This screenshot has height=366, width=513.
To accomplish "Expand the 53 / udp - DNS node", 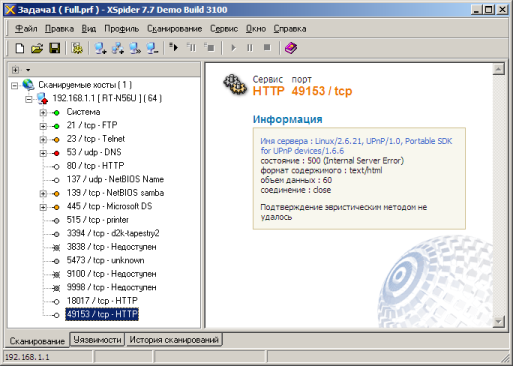I will (43, 153).
